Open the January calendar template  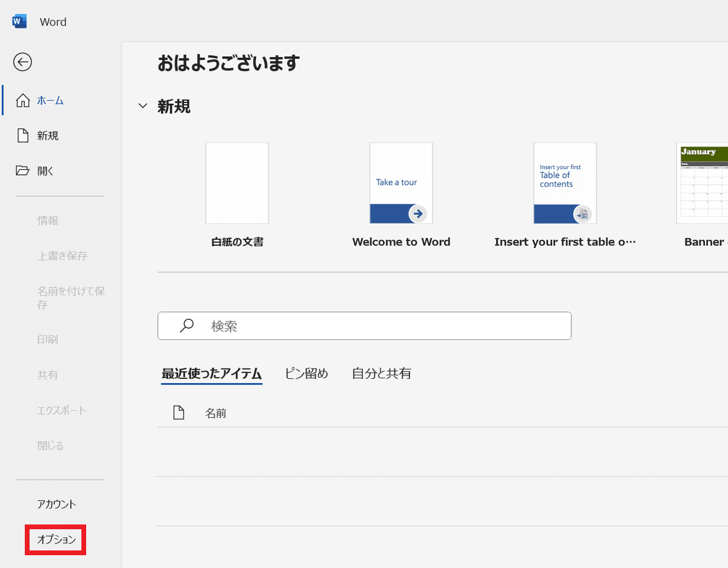coord(703,183)
